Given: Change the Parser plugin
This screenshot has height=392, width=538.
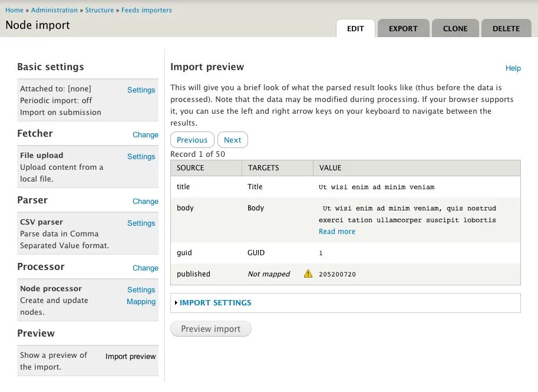Looking at the screenshot, I should [145, 202].
